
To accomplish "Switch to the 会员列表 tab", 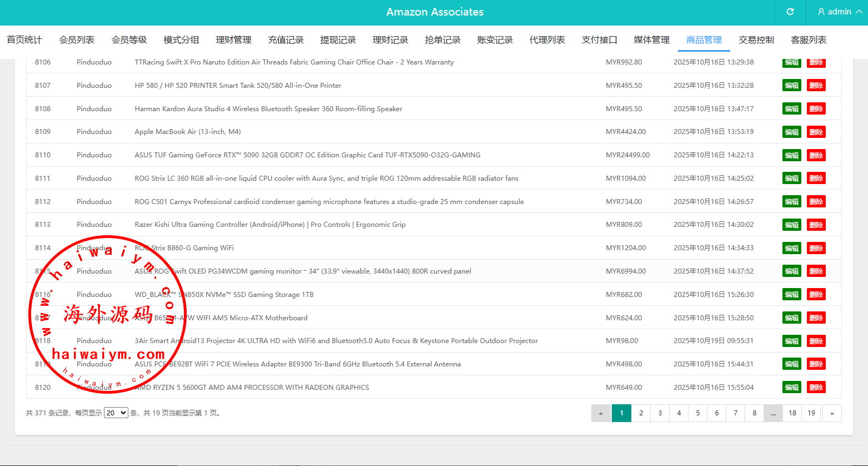I will point(77,40).
